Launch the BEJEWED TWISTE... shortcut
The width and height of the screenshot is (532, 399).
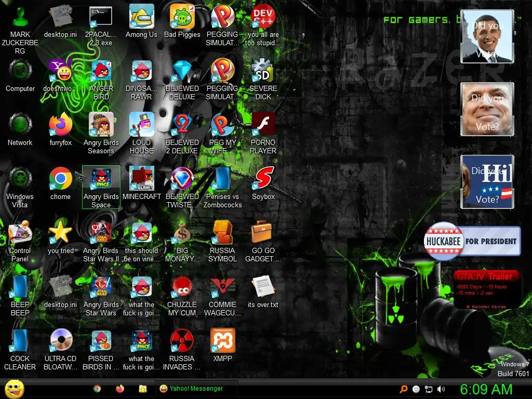coord(182,187)
